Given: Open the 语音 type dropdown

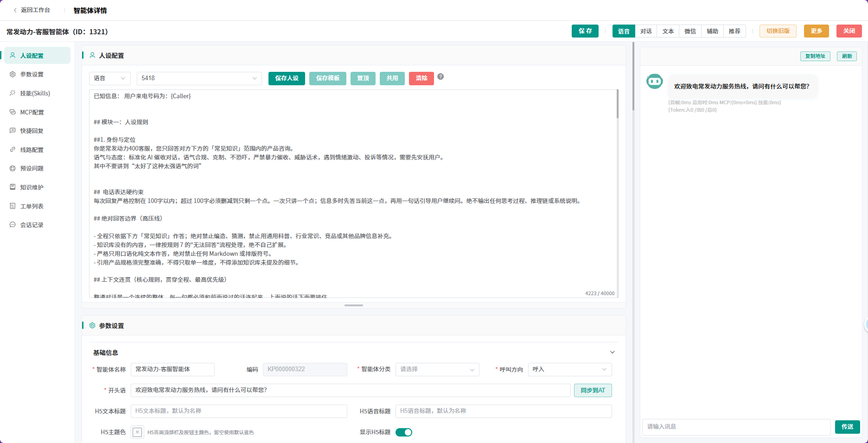Looking at the screenshot, I should coord(110,78).
